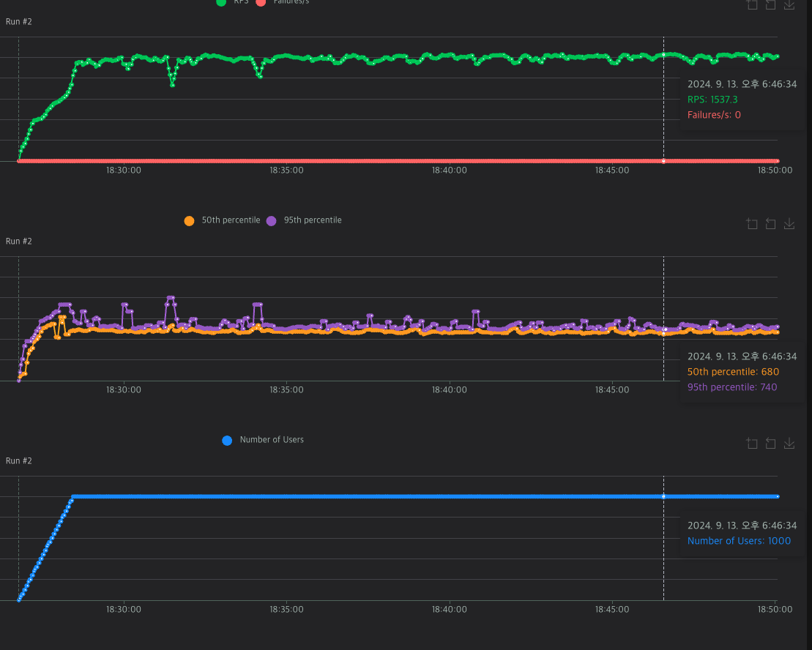
Task: Click the Run #2 label above RPS chart
Action: (x=18, y=22)
